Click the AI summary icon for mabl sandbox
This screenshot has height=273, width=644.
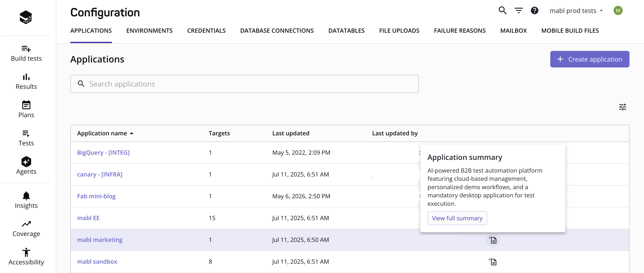493,262
